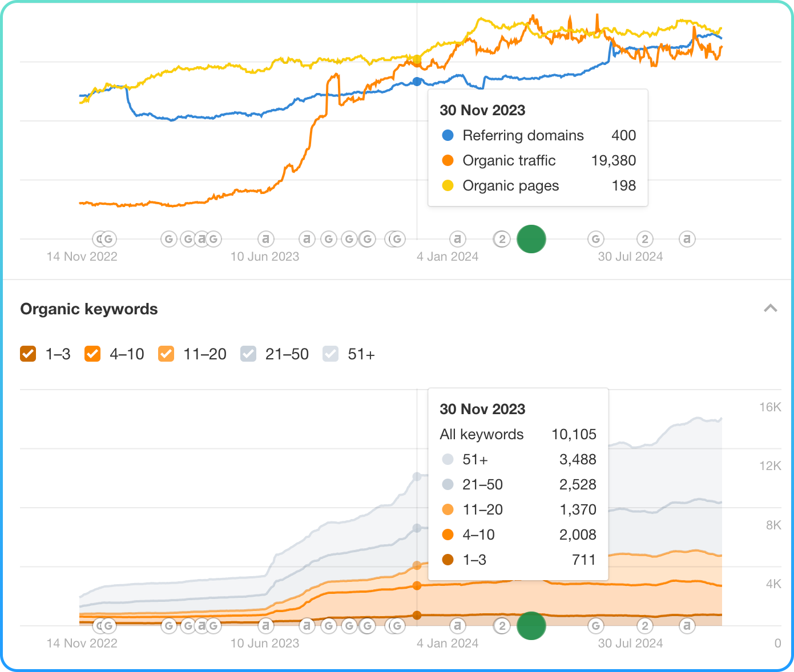Click the blue Referring domains data point on the top chart

[417, 82]
